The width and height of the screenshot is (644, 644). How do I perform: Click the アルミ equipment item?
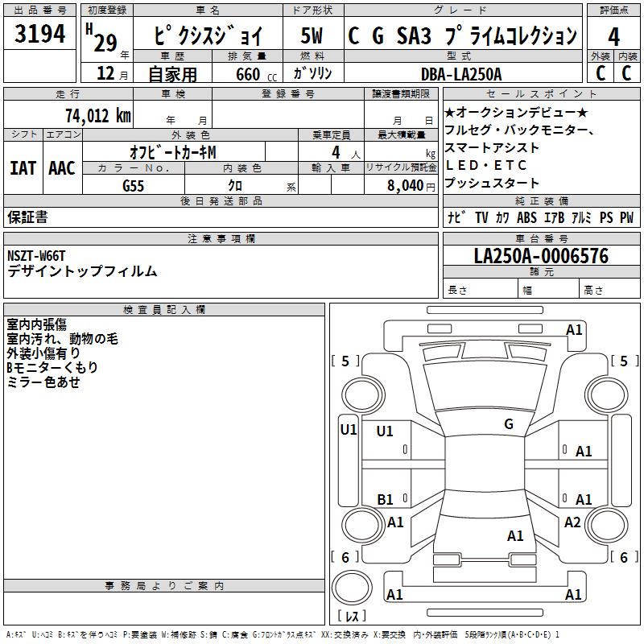click(581, 217)
